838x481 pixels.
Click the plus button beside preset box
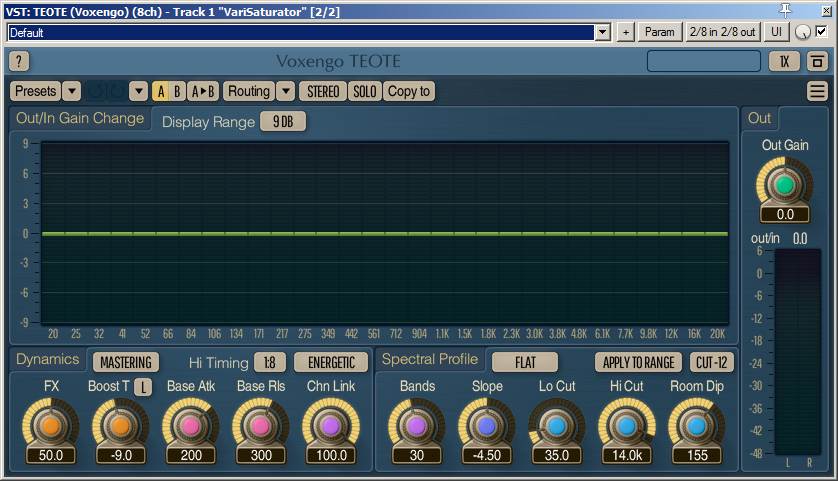pos(625,32)
